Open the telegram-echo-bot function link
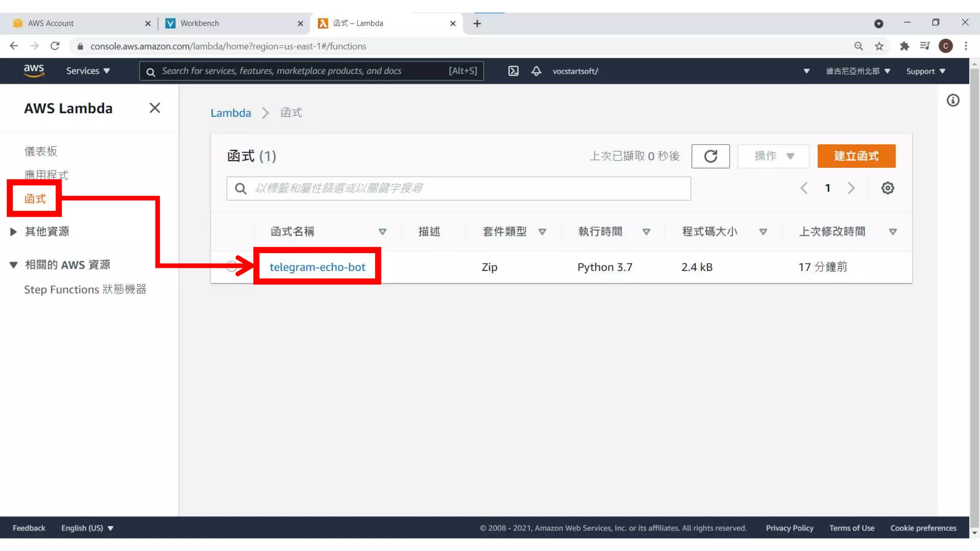This screenshot has width=980, height=551. (317, 267)
